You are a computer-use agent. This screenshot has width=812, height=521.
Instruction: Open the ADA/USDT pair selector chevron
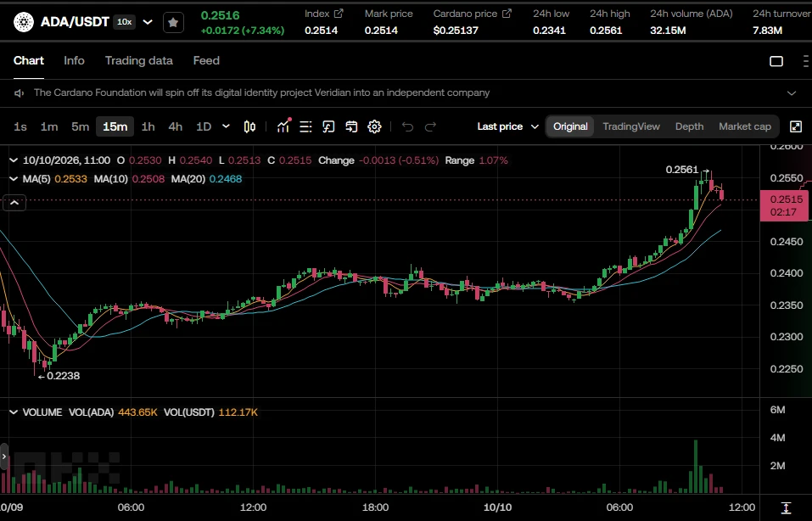[x=148, y=22]
